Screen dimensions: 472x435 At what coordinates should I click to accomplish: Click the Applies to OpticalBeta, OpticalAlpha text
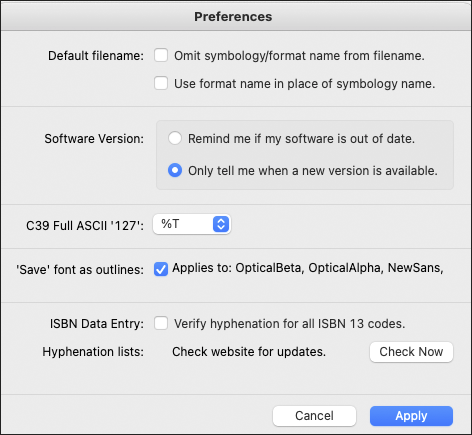[x=308, y=268]
